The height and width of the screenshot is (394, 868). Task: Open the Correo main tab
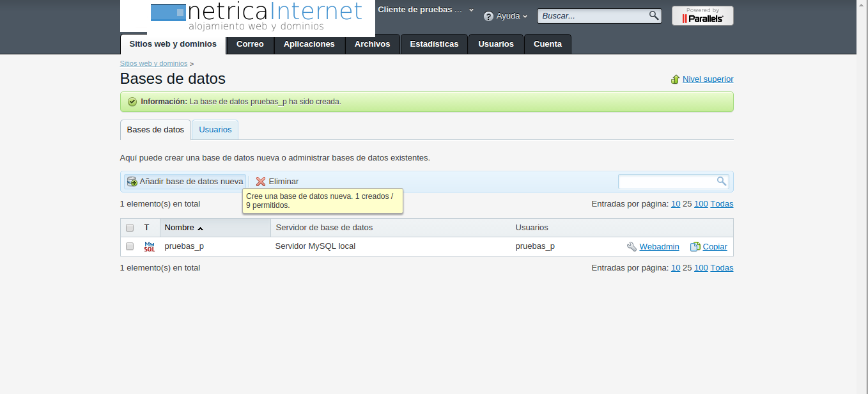(250, 44)
